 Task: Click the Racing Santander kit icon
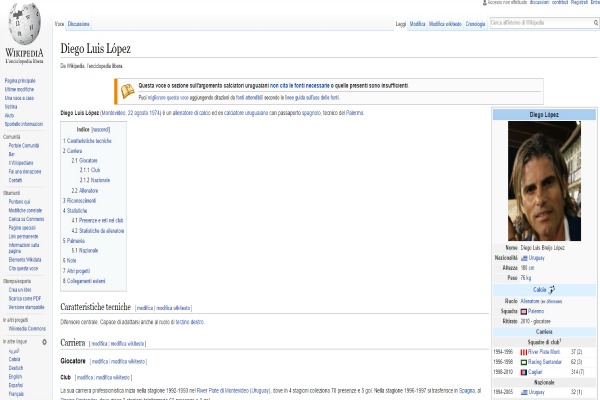point(524,361)
